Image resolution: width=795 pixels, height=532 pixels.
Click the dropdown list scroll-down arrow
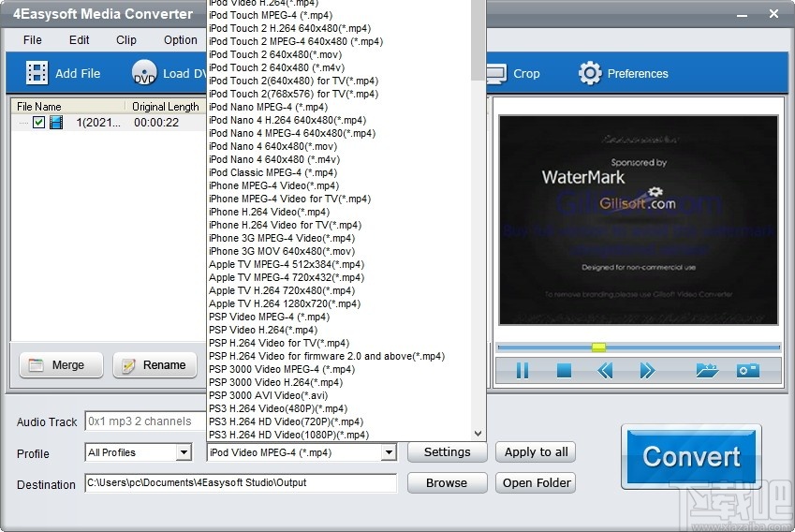[478, 434]
